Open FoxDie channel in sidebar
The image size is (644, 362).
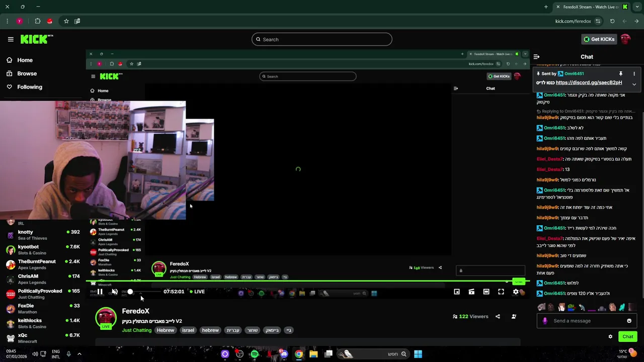pyautogui.click(x=43, y=308)
